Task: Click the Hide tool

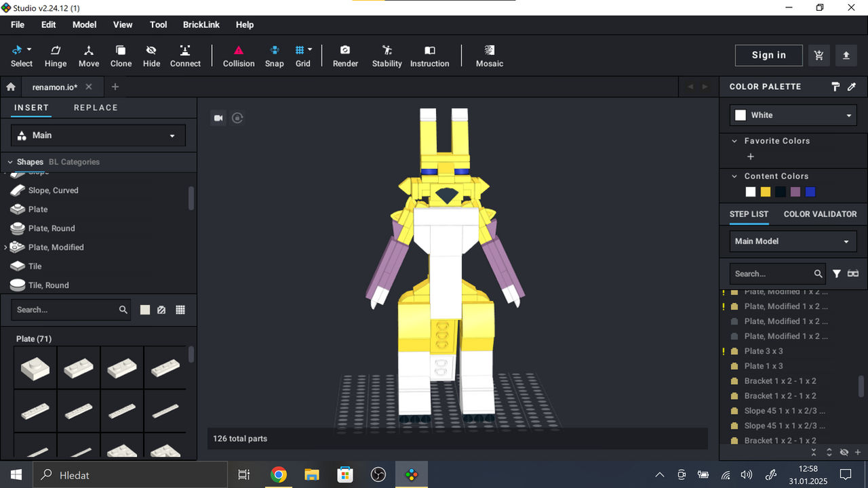Action: 151,56
